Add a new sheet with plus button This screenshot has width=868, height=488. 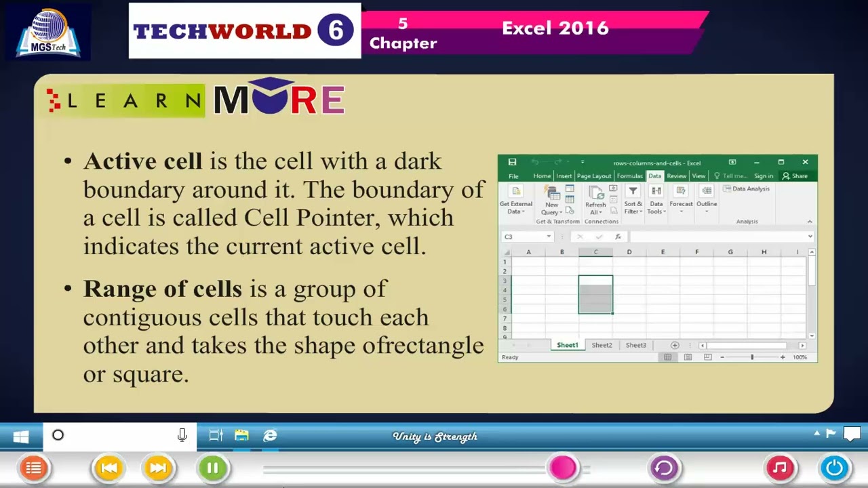click(674, 346)
